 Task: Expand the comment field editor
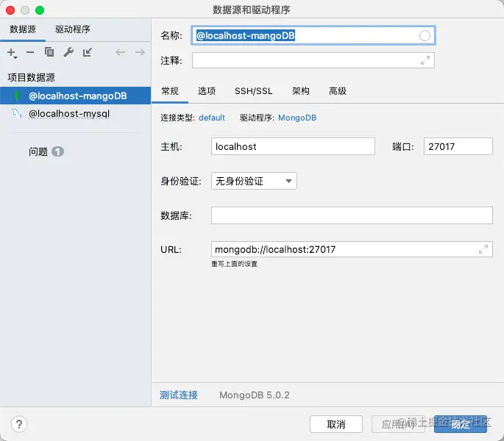click(x=425, y=60)
